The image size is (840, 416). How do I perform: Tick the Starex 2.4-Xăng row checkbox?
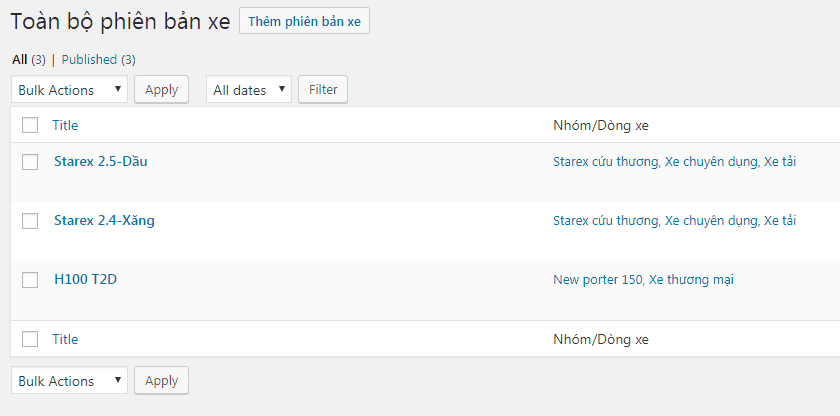pyautogui.click(x=30, y=221)
